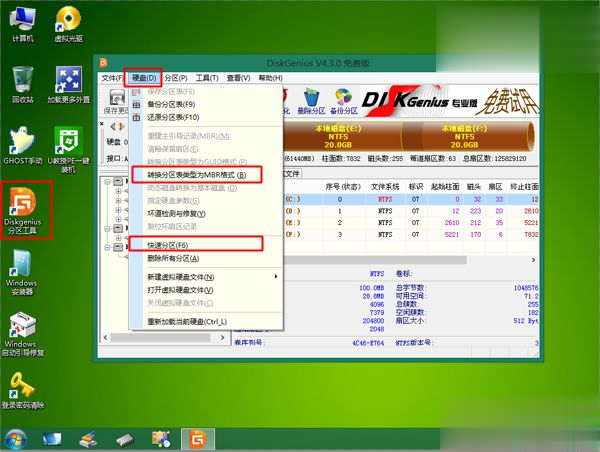Select the Windows启动引导修复 desktop icon
Screen dimensions: 600x452
pyautogui.click(x=23, y=334)
